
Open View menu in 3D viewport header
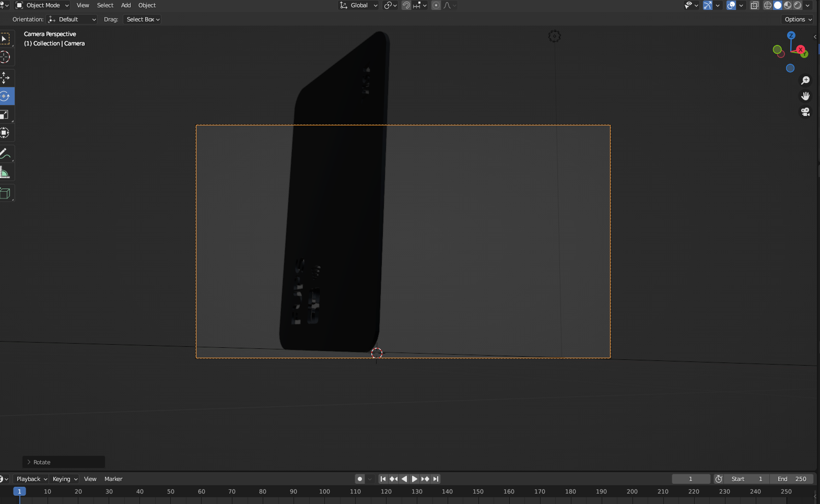click(x=83, y=5)
